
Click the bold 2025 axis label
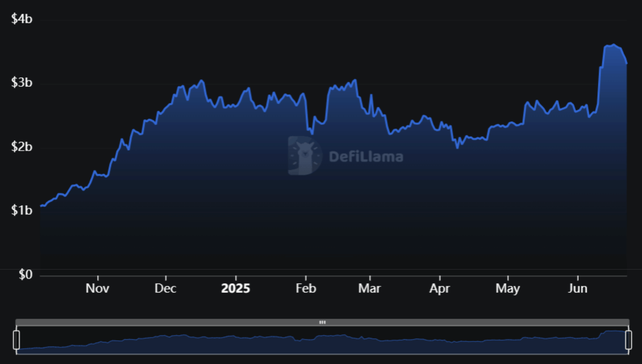point(236,288)
